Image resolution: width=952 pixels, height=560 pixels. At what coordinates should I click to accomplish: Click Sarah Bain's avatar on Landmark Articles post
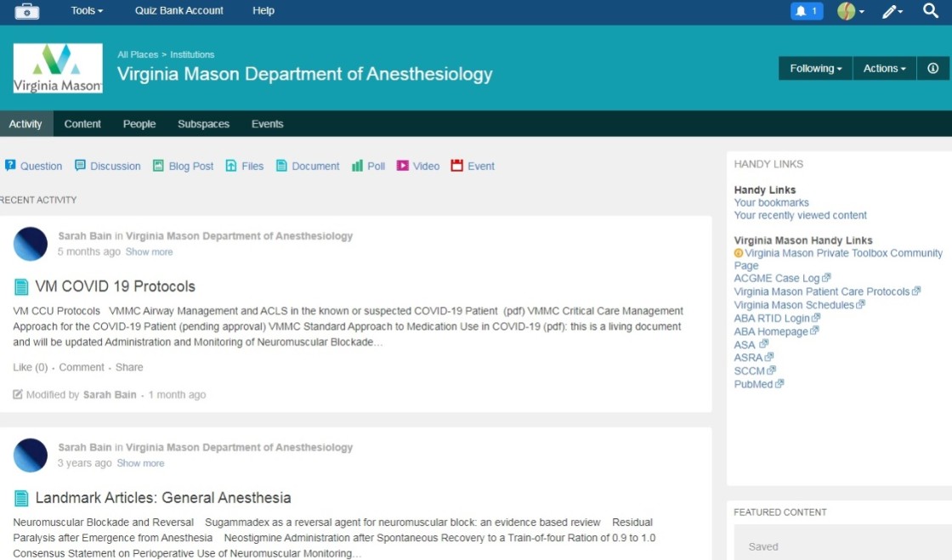click(x=31, y=455)
